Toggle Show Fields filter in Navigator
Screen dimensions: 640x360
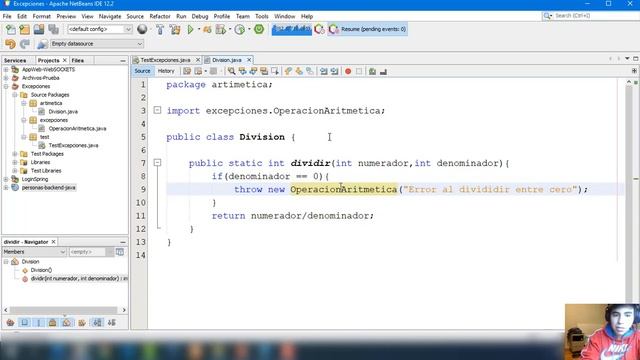25,323
